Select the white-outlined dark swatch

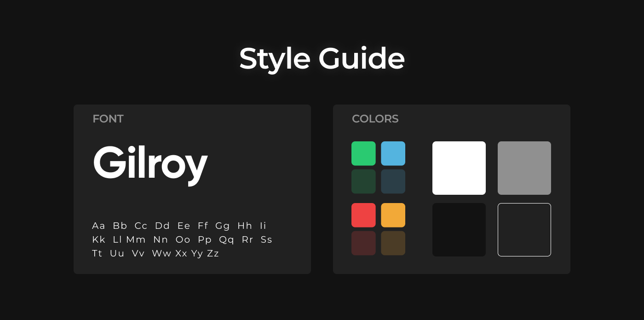click(x=524, y=230)
